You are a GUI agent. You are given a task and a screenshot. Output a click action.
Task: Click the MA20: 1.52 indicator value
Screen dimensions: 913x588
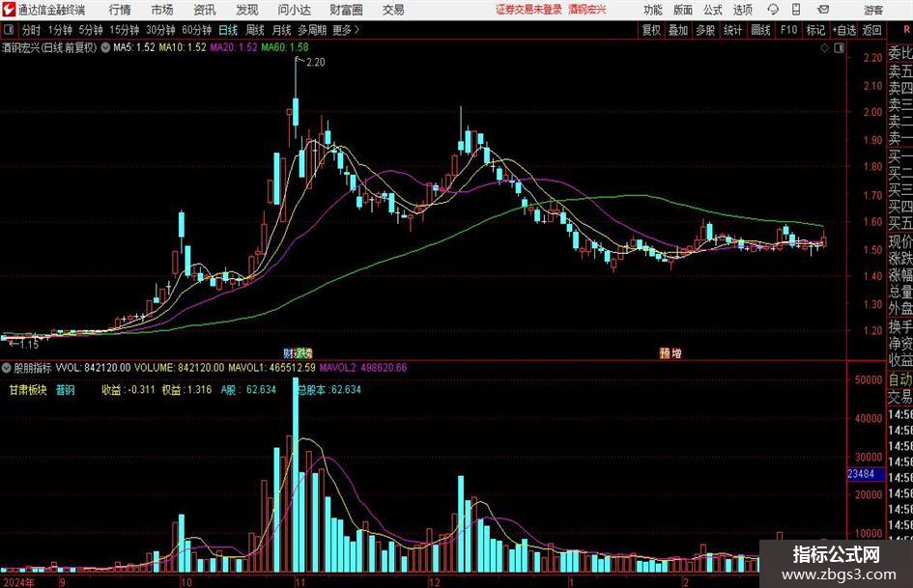(x=234, y=47)
